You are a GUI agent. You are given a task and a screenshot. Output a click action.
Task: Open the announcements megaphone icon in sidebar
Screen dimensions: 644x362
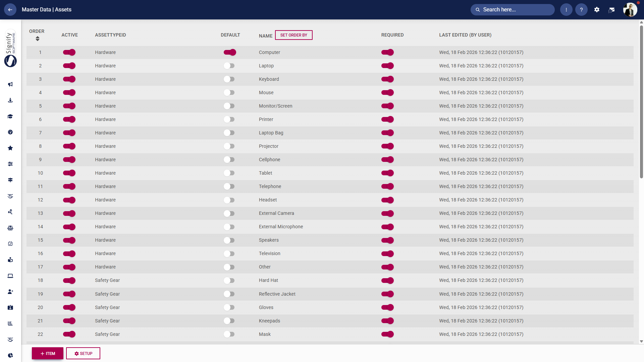coord(10,84)
